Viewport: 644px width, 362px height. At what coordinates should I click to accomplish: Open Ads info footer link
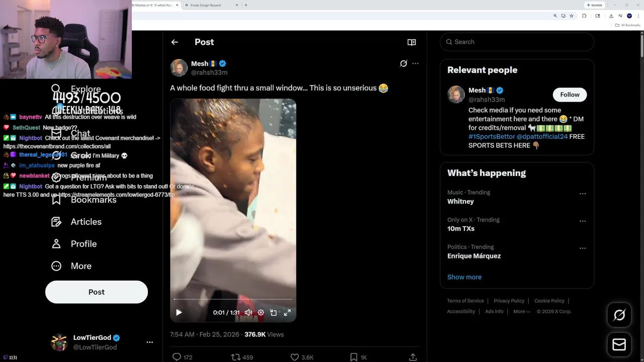point(494,311)
